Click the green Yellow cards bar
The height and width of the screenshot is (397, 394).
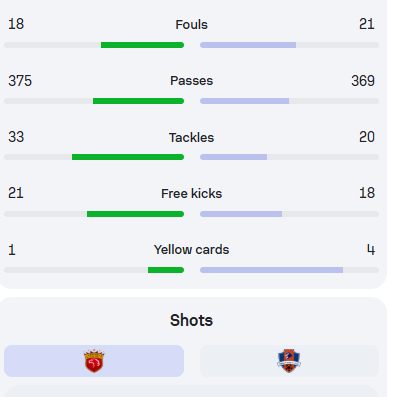[x=166, y=270]
